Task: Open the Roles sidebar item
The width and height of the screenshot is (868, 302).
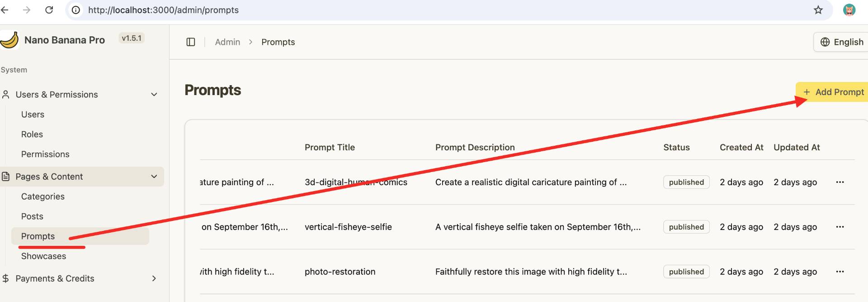Action: 32,134
